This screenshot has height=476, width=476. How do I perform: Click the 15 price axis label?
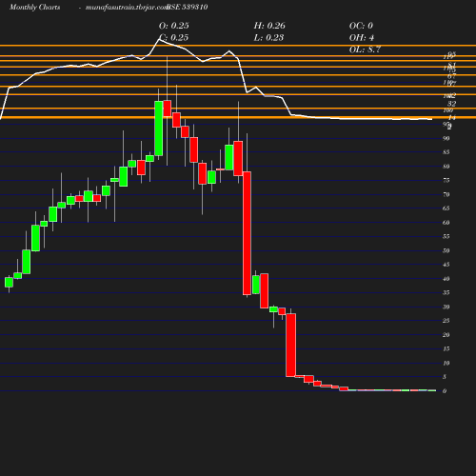pyautogui.click(x=446, y=348)
